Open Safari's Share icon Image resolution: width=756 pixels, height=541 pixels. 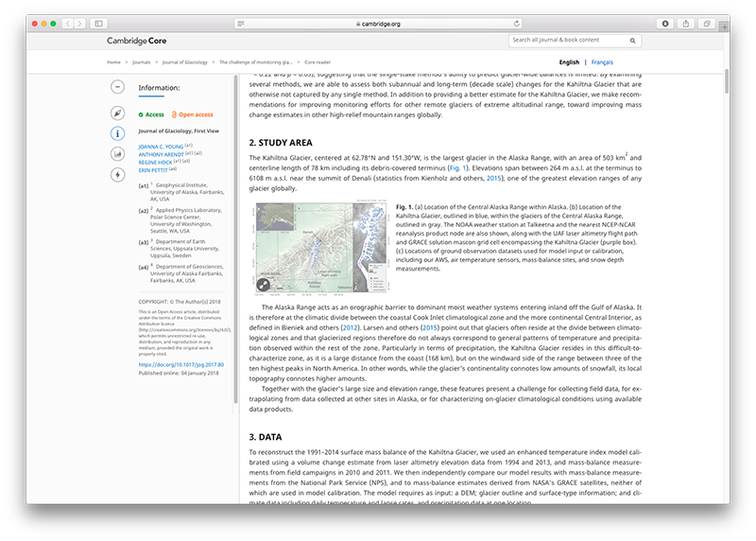tap(686, 23)
